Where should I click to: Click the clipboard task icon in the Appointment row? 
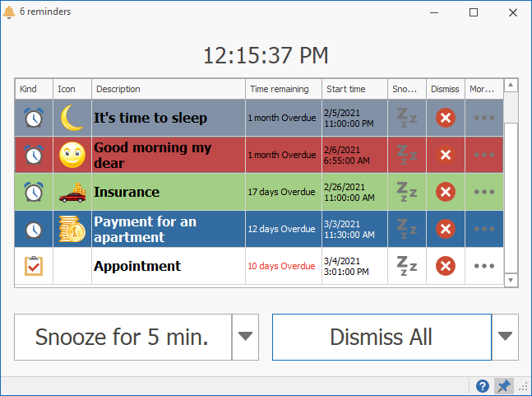[x=34, y=266]
